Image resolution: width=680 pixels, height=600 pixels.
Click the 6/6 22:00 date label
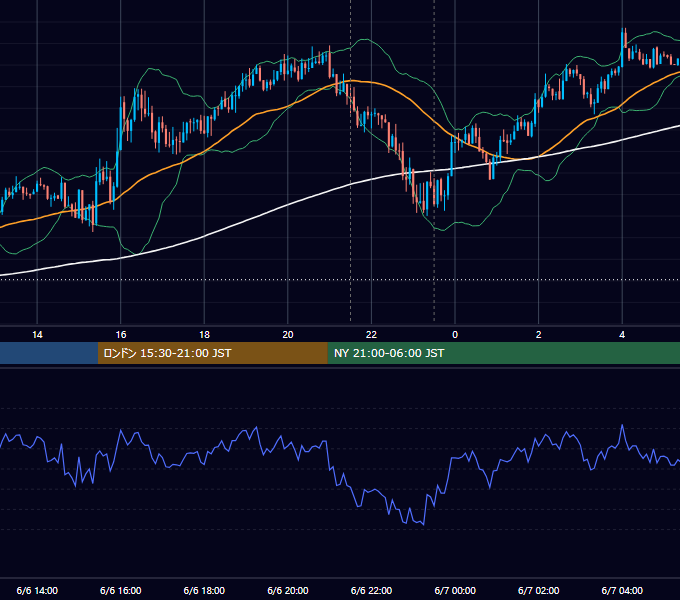coord(371,590)
